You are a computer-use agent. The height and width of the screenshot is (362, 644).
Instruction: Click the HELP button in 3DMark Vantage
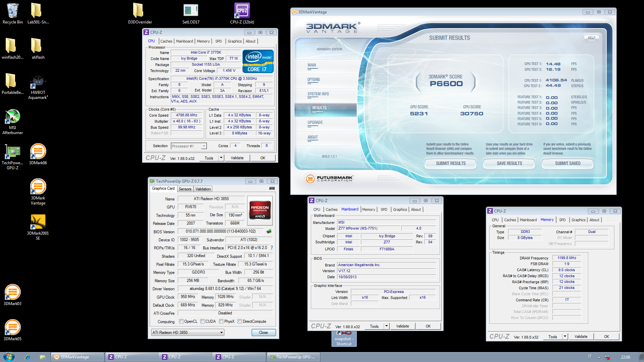pos(591,38)
